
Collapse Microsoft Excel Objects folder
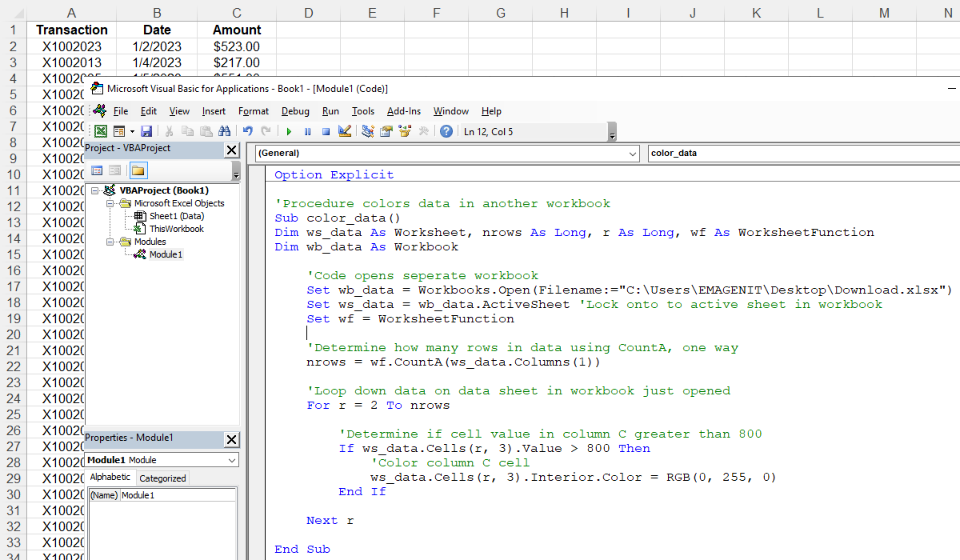click(x=111, y=203)
